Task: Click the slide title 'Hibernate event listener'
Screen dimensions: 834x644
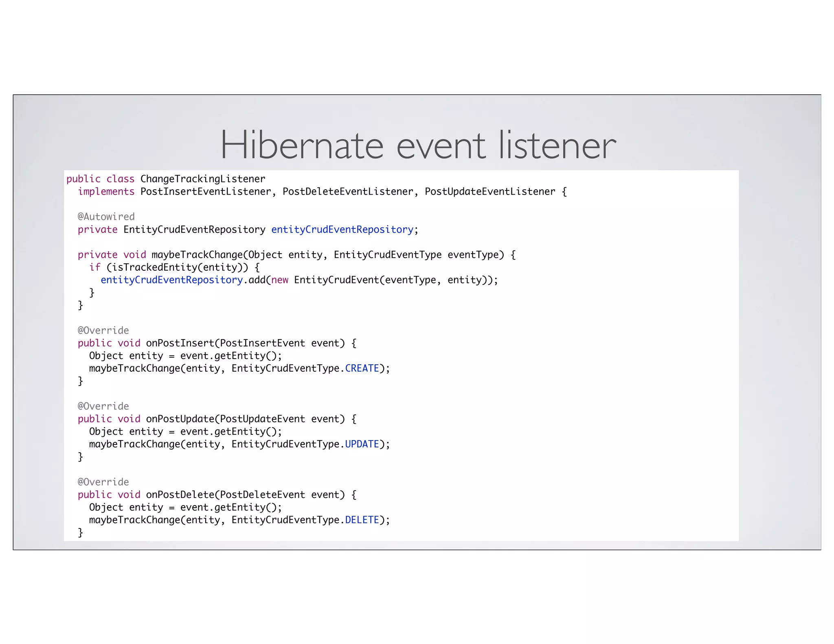Action: [x=418, y=145]
